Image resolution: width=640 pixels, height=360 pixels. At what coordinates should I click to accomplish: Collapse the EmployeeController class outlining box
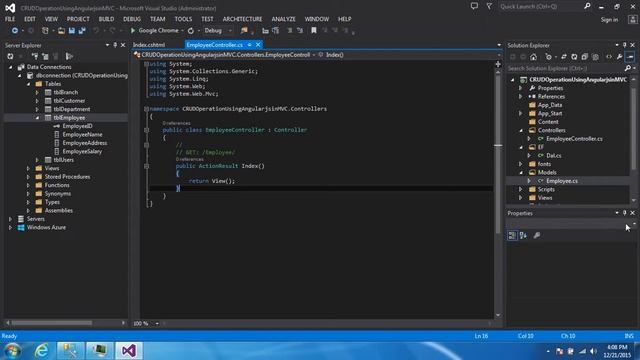(x=146, y=130)
